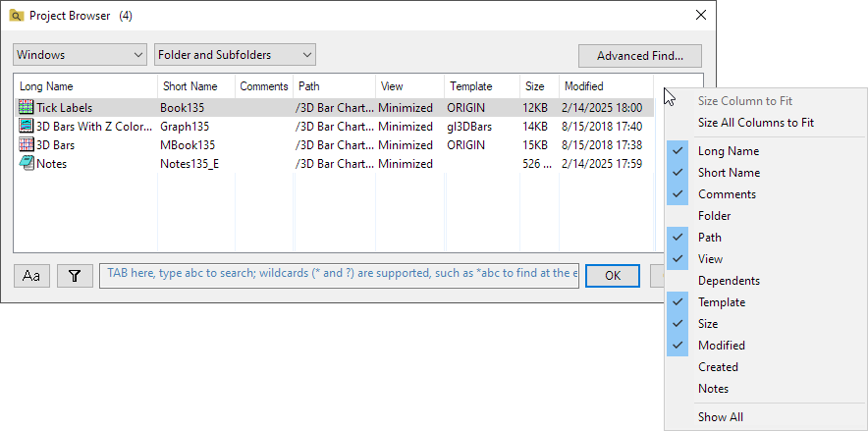This screenshot has height=431, width=868.
Task: Uncheck the Comments column option
Action: click(x=727, y=194)
